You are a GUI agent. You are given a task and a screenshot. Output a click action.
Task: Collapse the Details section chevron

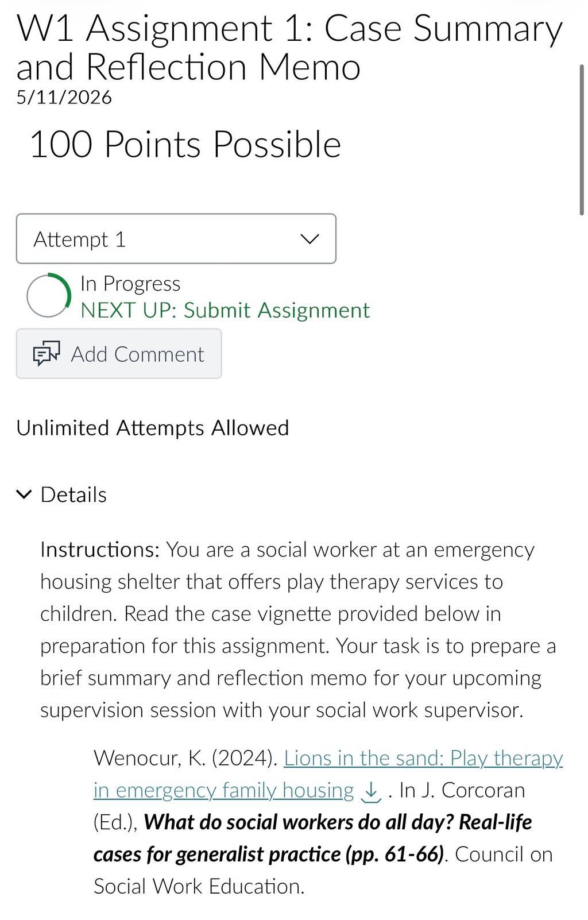click(x=24, y=494)
